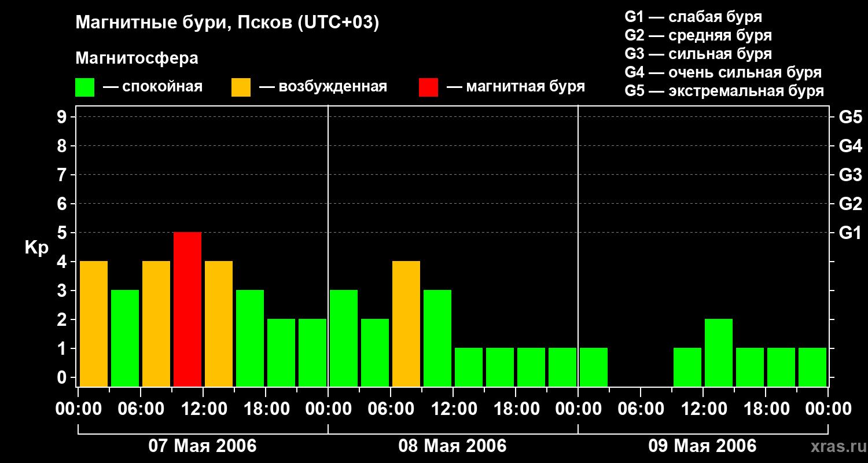Click the green bar starting 03:00 on 07 Мая

tap(125, 339)
